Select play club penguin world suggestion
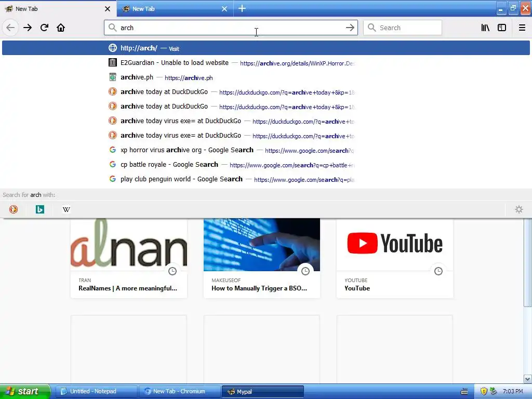532x399 pixels. coord(265,179)
